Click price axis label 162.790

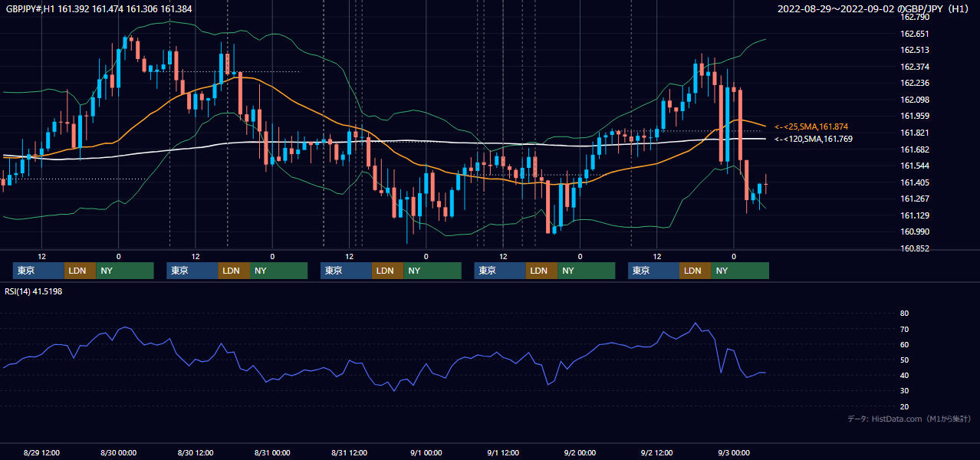[915, 17]
